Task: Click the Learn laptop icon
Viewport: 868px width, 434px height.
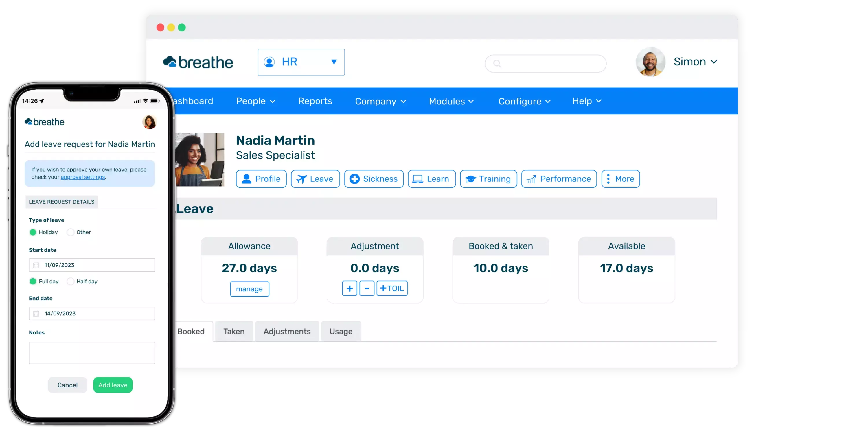Action: click(418, 179)
